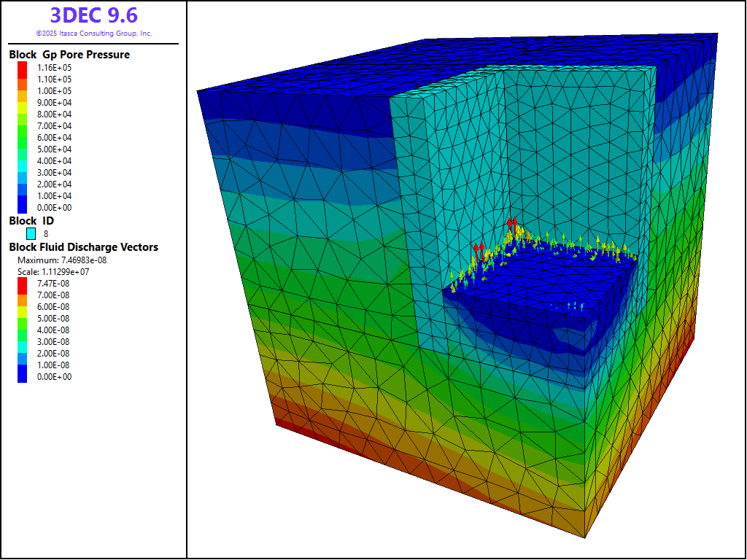Click the pore pressure 0.00E+00 blue swatch
747x560 pixels.
[x=23, y=208]
